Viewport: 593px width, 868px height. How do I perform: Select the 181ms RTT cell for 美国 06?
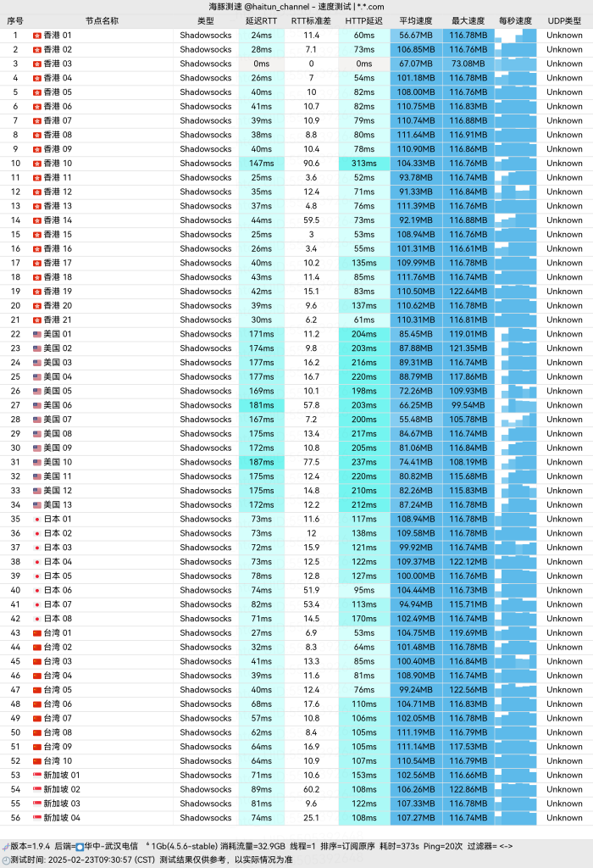262,405
